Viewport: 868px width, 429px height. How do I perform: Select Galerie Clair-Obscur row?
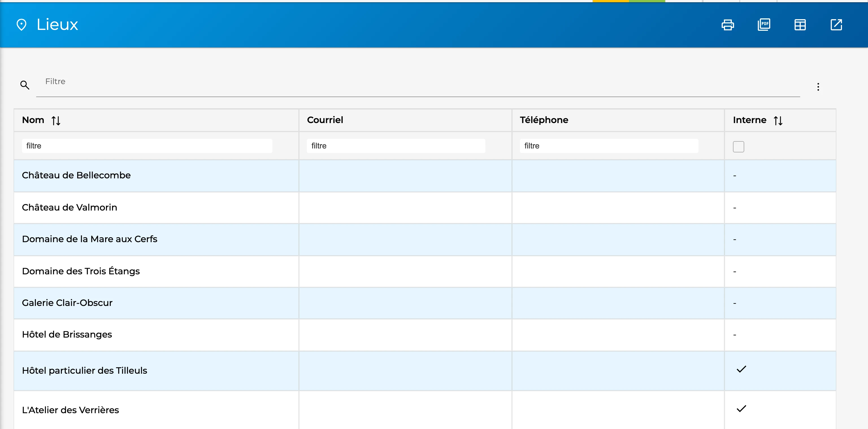(x=425, y=303)
